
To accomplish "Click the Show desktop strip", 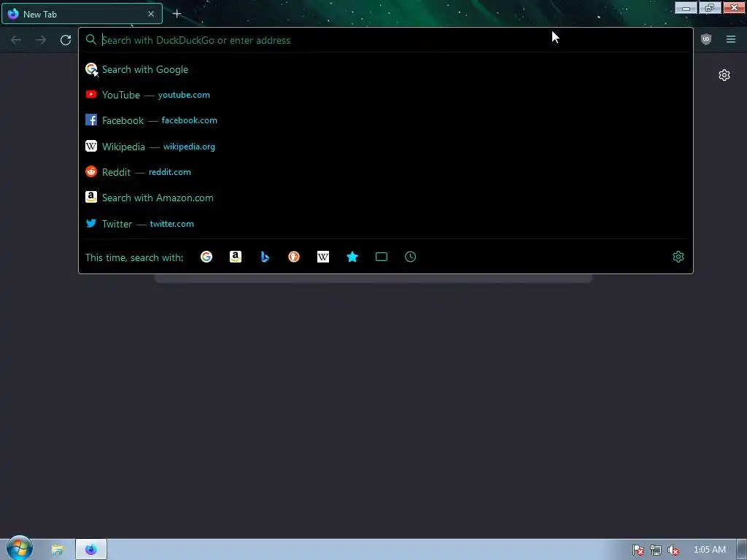I will point(742,550).
